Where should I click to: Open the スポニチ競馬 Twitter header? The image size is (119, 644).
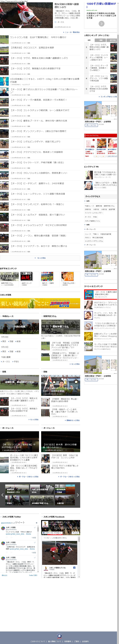12,517
